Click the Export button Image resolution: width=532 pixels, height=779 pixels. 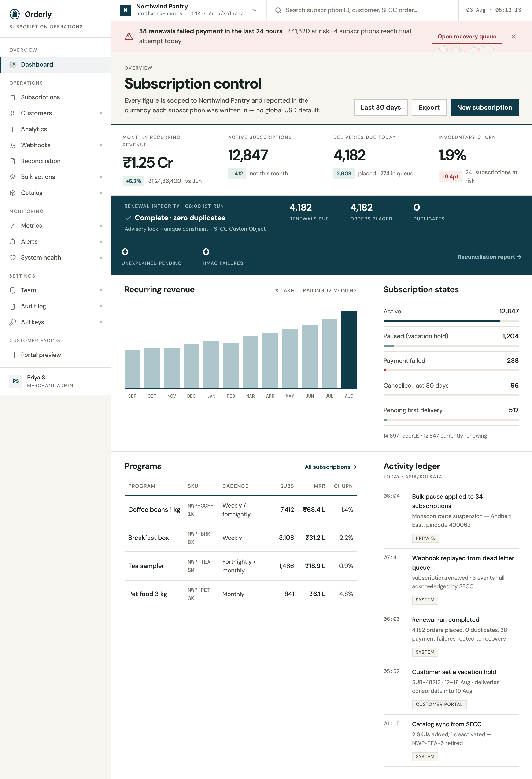(429, 108)
